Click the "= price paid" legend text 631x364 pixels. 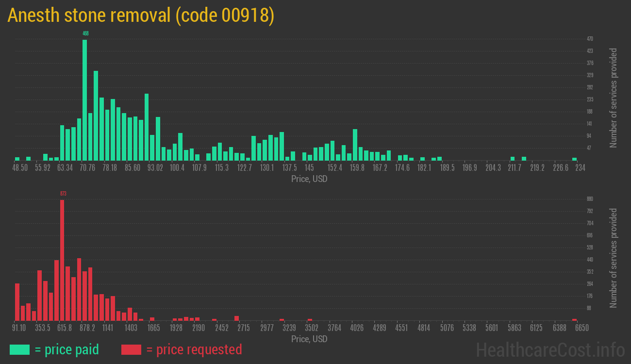coord(67,349)
